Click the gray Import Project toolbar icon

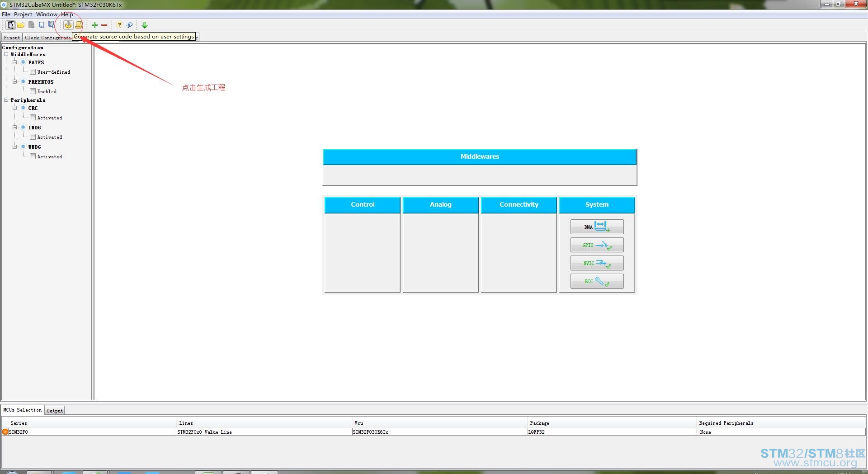pos(31,25)
